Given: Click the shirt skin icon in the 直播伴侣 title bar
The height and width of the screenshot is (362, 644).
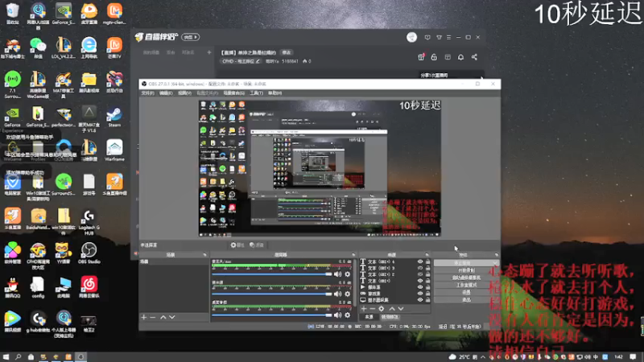Looking at the screenshot, I should click(x=439, y=37).
